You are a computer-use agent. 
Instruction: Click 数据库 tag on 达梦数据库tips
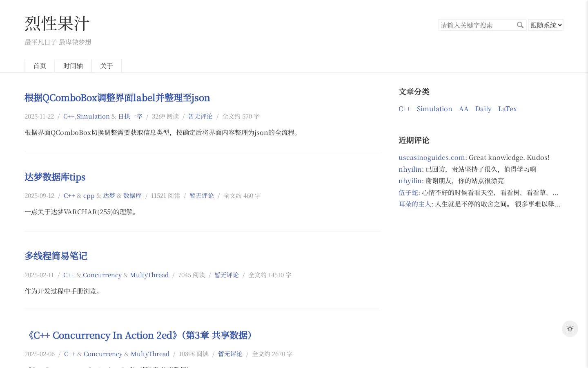(x=132, y=196)
